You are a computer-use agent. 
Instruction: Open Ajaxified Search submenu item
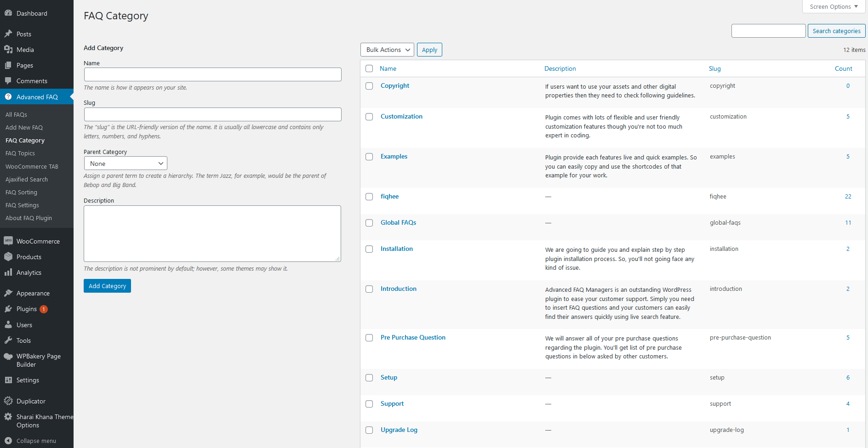pos(27,179)
